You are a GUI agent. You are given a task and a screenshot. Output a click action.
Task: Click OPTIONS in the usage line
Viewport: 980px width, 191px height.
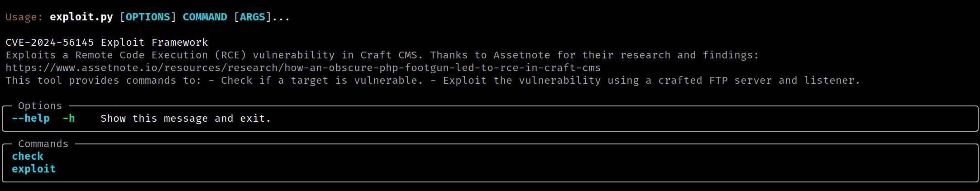click(148, 17)
